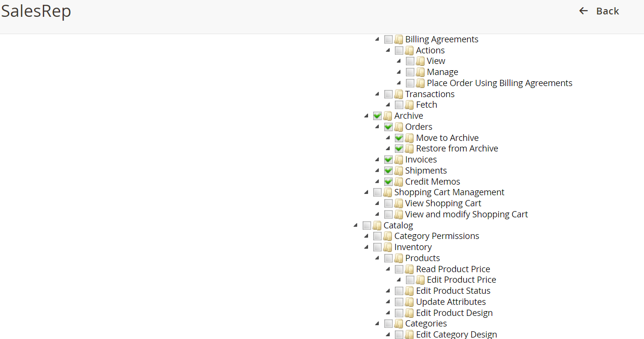Collapse the Shopping Cart Management arrow
The image size is (644, 339).
(366, 192)
